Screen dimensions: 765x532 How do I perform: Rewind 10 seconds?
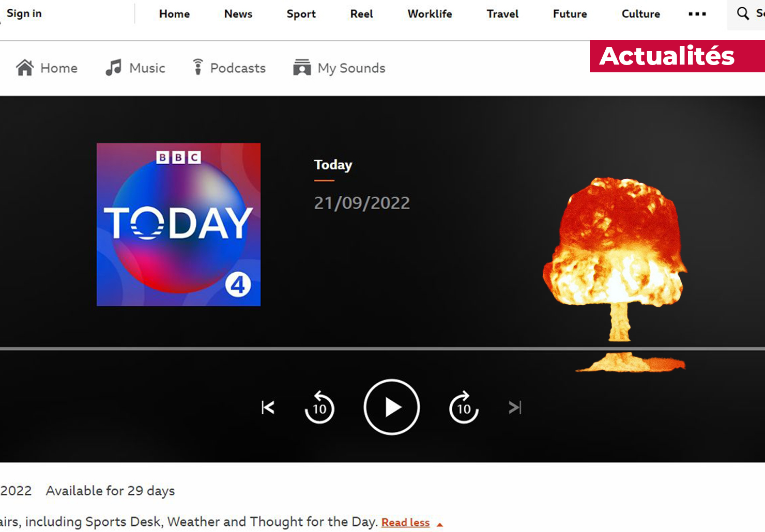pyautogui.click(x=319, y=407)
